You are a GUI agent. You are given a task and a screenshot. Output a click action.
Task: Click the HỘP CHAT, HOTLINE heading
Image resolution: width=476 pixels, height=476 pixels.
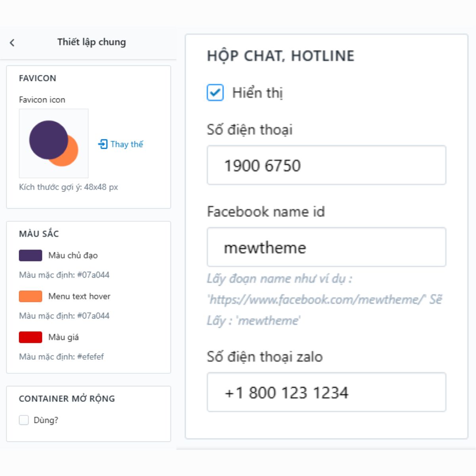point(281,56)
